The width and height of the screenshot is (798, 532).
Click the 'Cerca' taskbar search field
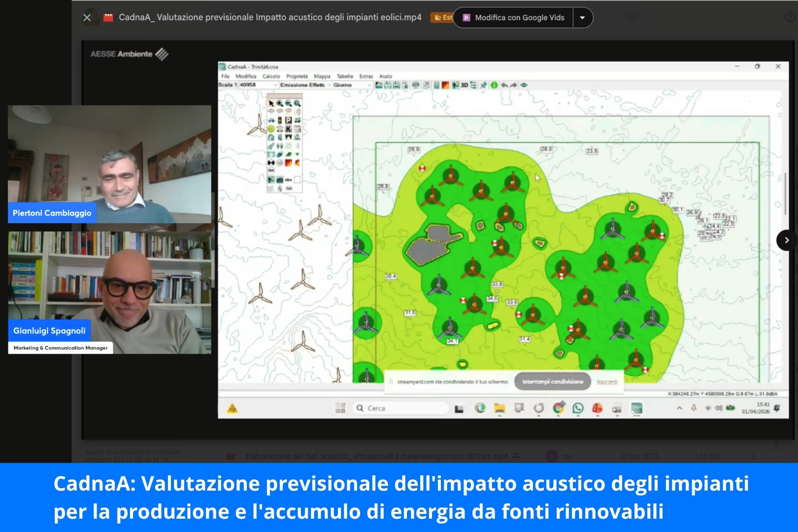[x=400, y=408]
